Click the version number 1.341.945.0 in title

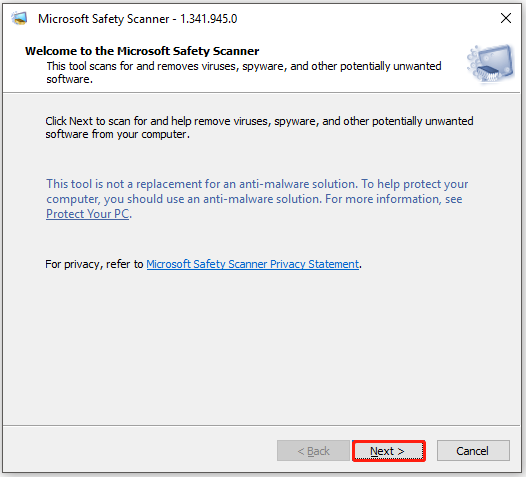pyautogui.click(x=209, y=19)
